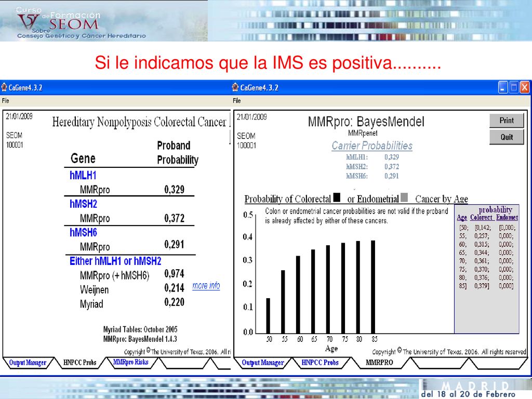Click the Colorect column header
This screenshot has width=532, height=399.
[481, 218]
